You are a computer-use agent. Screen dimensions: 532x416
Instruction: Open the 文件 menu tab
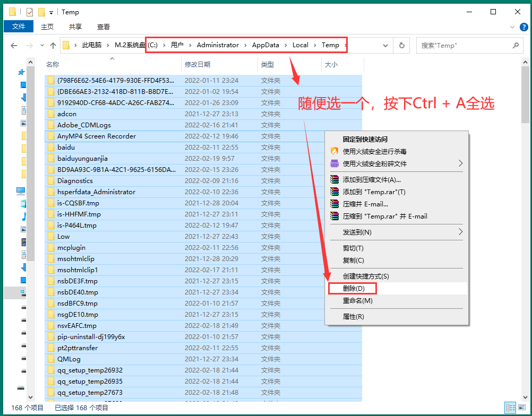click(x=19, y=27)
